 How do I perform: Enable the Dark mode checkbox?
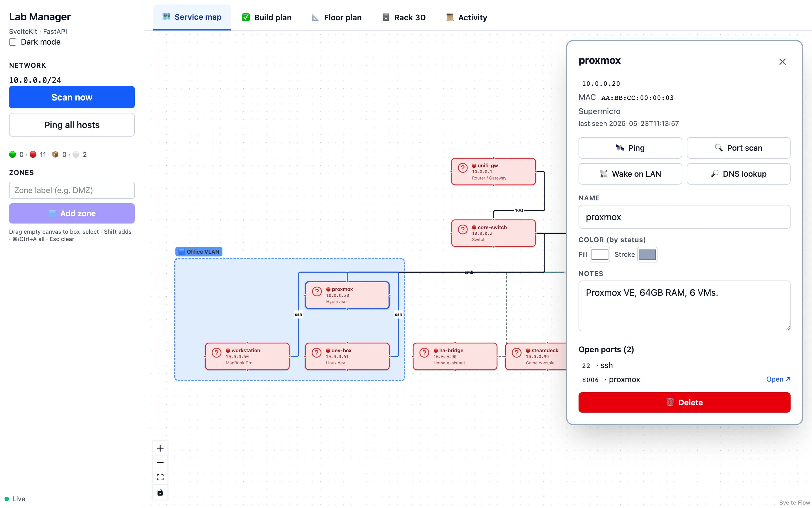[x=13, y=42]
